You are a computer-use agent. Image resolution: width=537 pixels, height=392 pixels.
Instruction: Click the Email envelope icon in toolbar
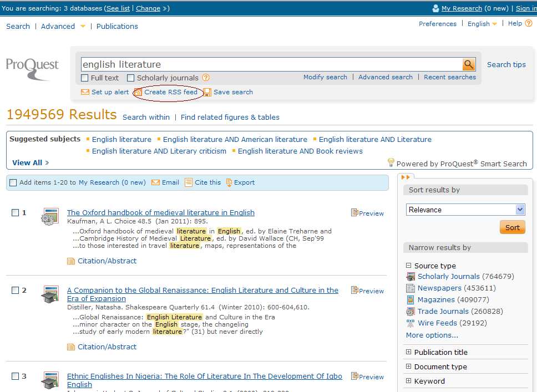tap(155, 182)
